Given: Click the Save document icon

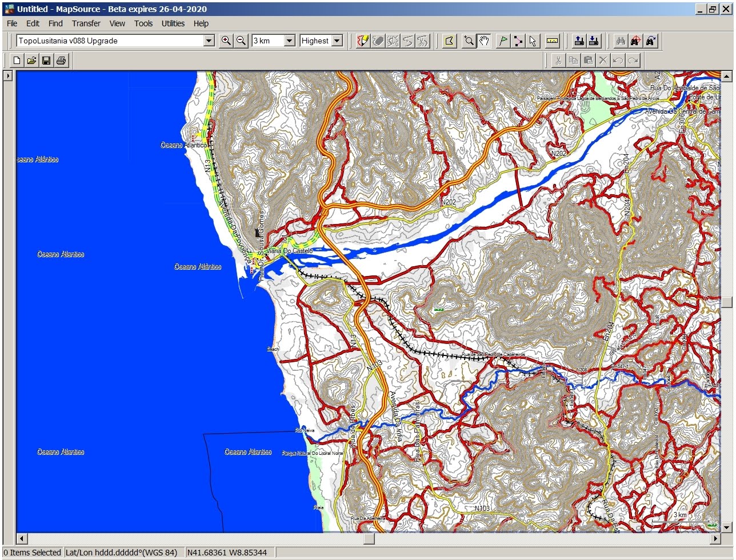Looking at the screenshot, I should coord(46,60).
